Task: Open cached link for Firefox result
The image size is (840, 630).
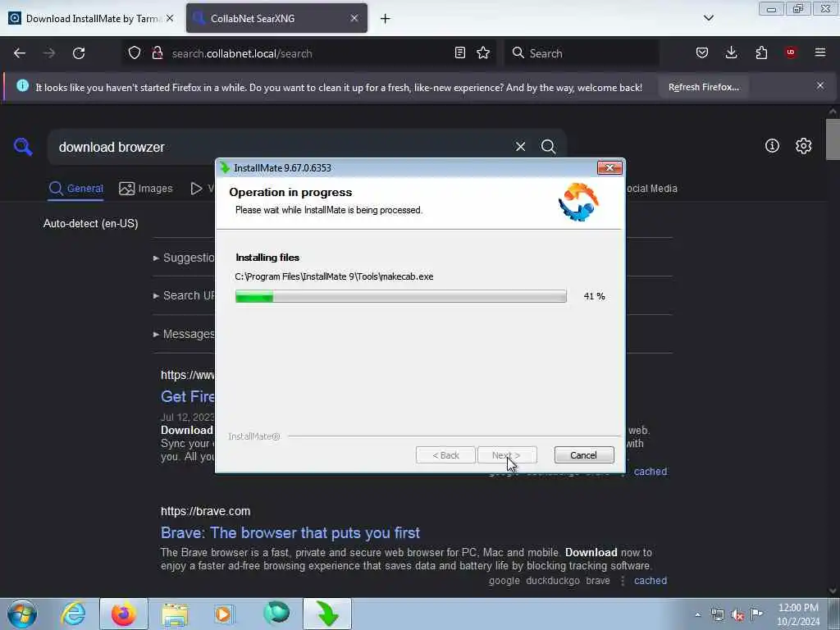Action: pos(651,472)
